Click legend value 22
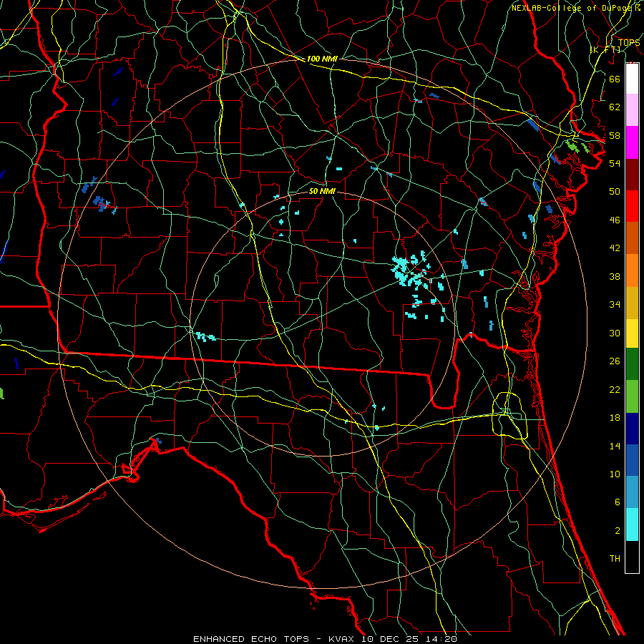 point(615,389)
